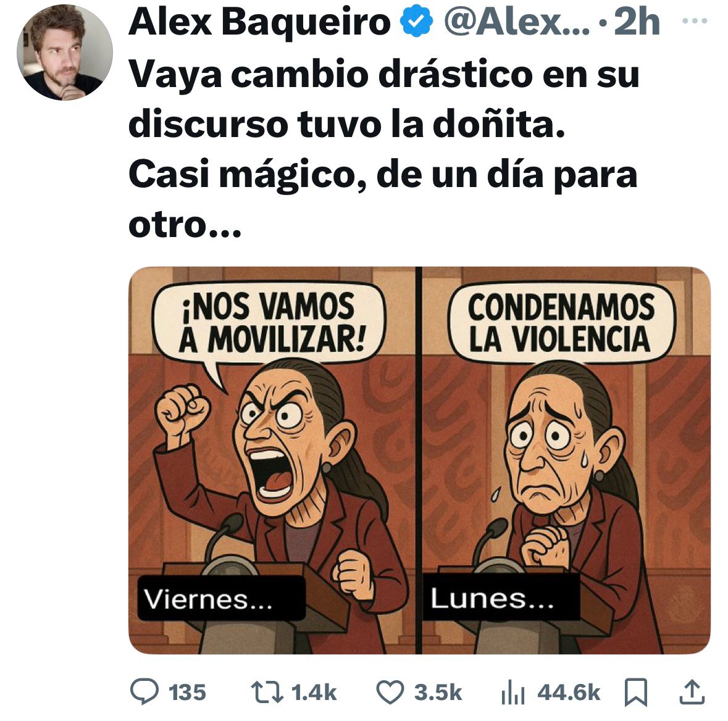Click the 135 replies count

187,692
